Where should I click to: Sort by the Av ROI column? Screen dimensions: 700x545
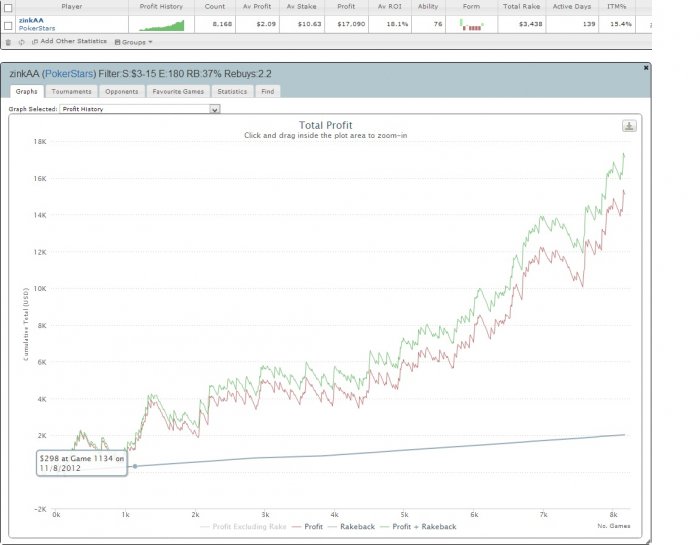tap(390, 7)
